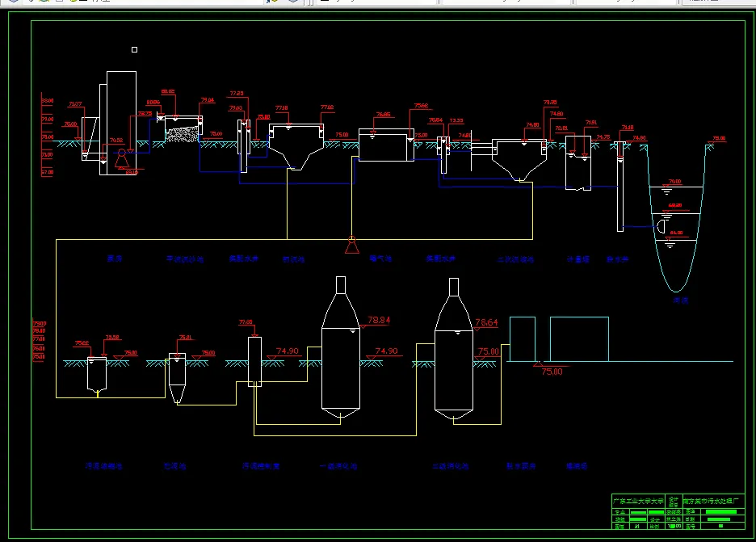Click the 河流 label under the river section
Image resolution: width=756 pixels, height=542 pixels.
[680, 300]
